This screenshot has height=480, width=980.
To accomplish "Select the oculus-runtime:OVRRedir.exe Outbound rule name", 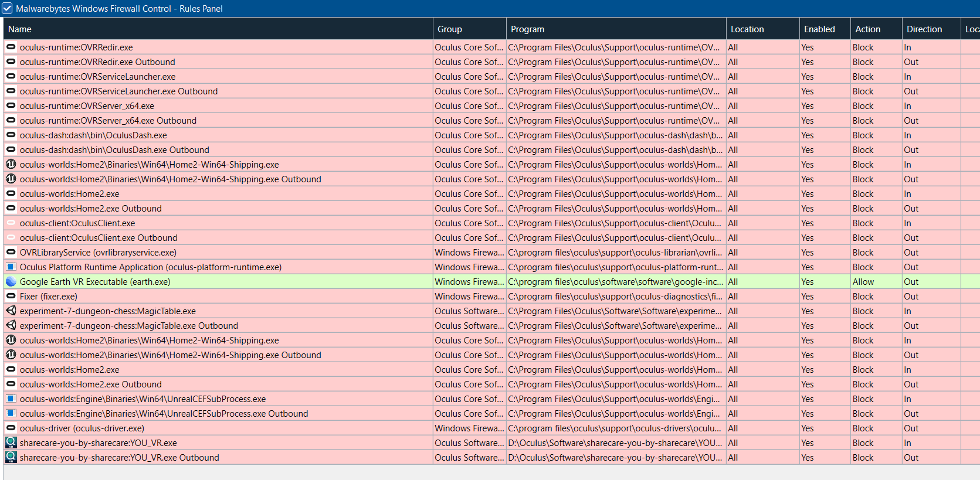I will [97, 62].
